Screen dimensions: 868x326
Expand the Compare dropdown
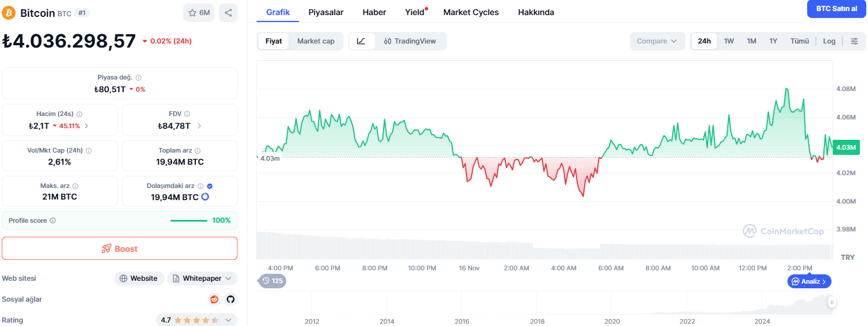point(657,41)
